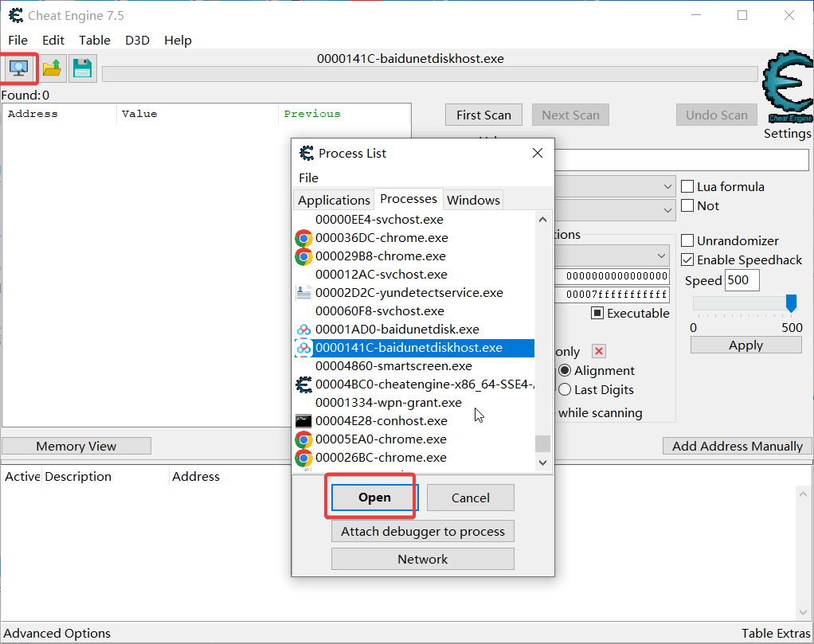Image resolution: width=814 pixels, height=644 pixels.
Task: Toggle Lua formula checkbox
Action: (687, 186)
